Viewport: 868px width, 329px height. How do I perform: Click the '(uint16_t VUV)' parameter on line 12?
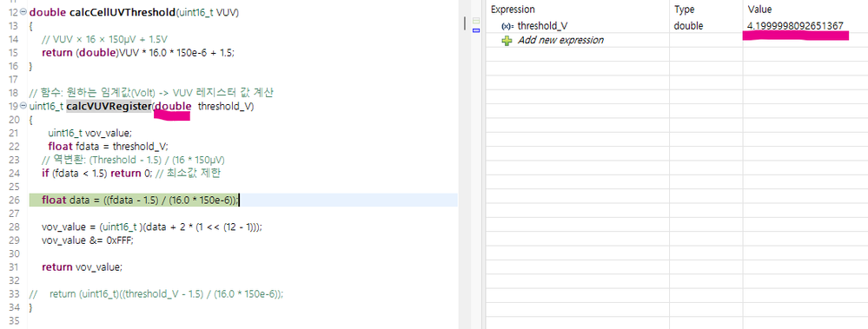click(207, 12)
